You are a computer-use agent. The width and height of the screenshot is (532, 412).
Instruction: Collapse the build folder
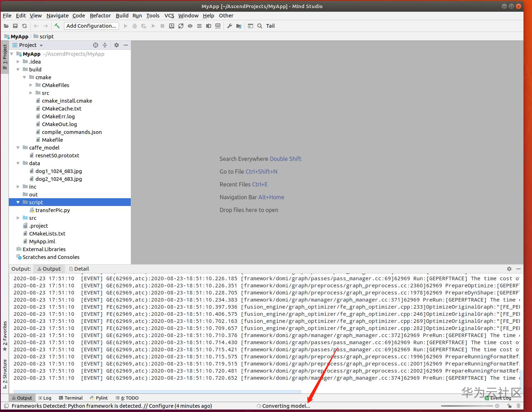click(18, 70)
